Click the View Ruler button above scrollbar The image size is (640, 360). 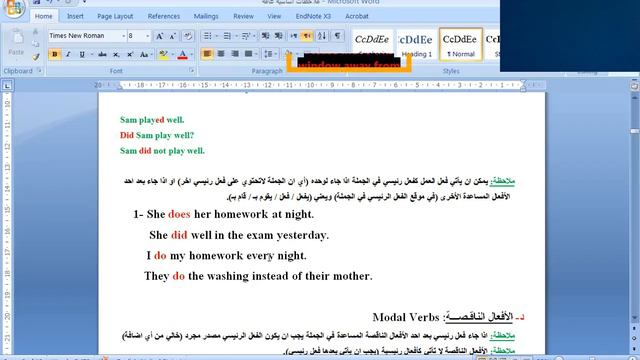coord(634,86)
